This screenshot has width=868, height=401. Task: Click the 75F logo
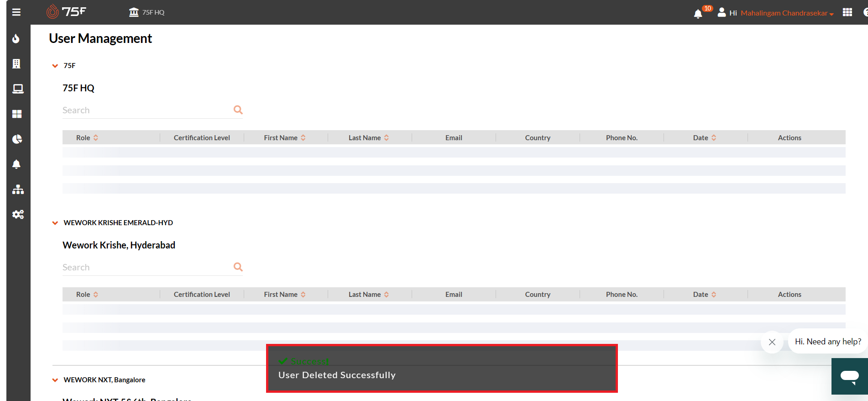click(66, 11)
